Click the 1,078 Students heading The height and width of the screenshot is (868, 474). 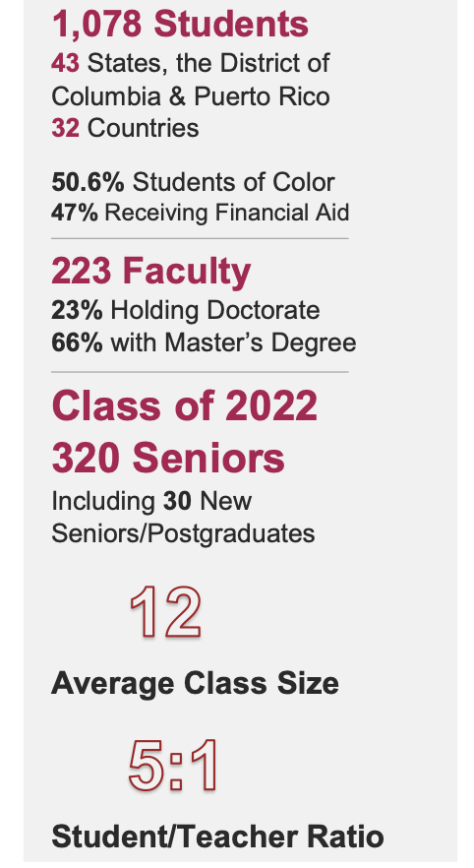point(180,25)
